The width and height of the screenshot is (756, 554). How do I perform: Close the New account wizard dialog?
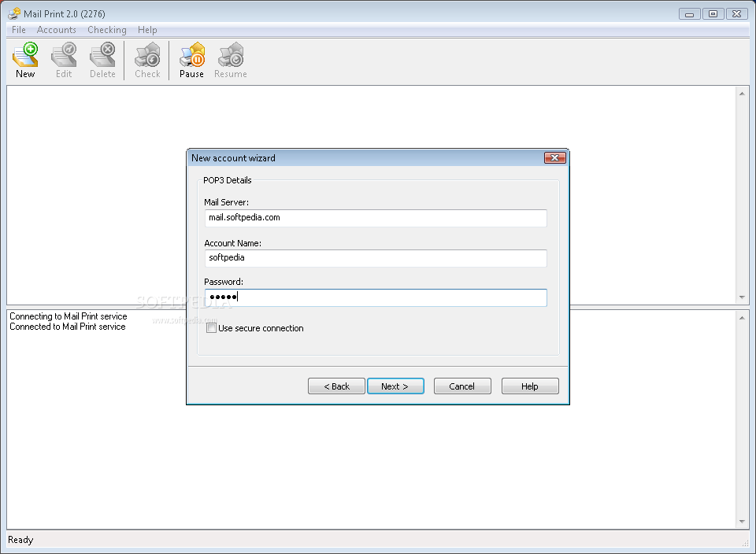(x=555, y=158)
